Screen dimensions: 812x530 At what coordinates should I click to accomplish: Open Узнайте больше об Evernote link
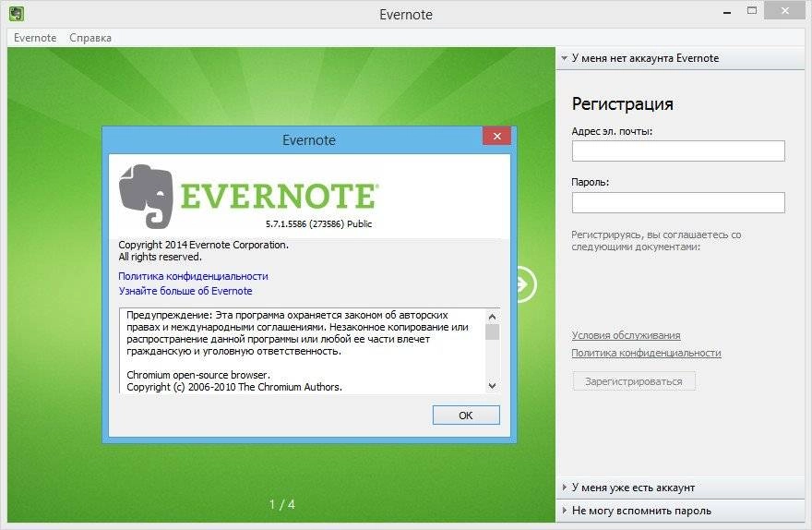click(185, 291)
